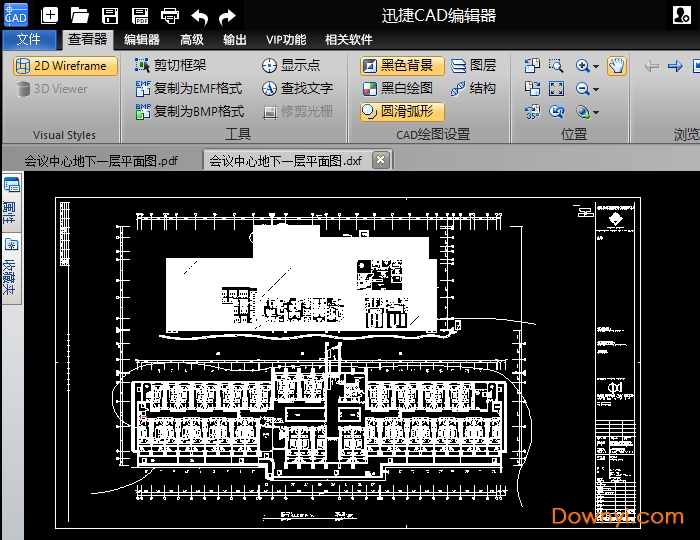Enable 黑白绘图 black-and-white drawing
The height and width of the screenshot is (540, 700).
[398, 88]
